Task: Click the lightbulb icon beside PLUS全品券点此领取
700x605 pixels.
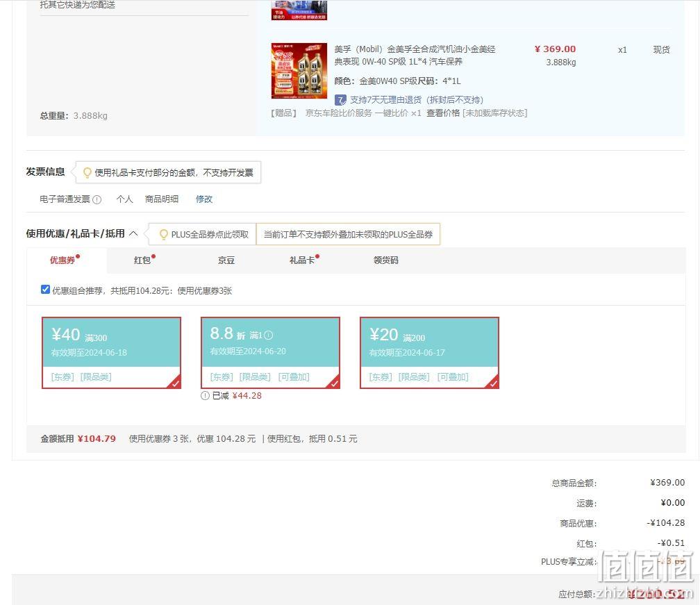Action: pos(164,234)
